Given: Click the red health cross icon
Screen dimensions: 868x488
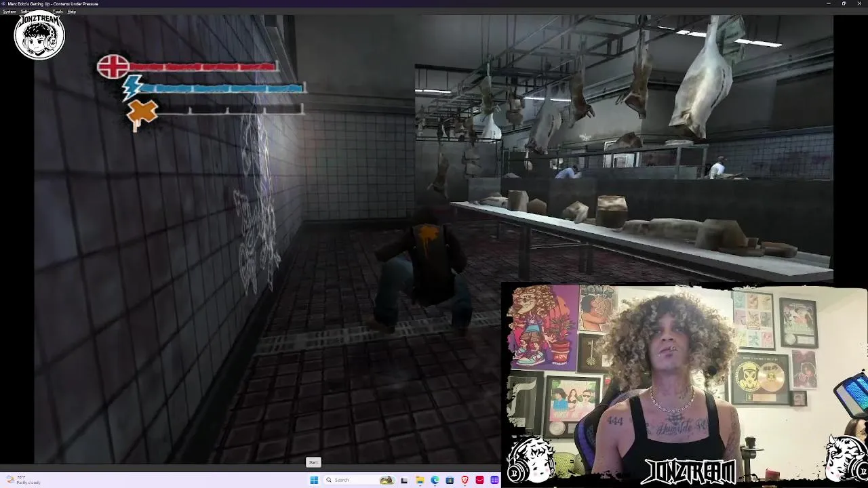Looking at the screenshot, I should (113, 67).
